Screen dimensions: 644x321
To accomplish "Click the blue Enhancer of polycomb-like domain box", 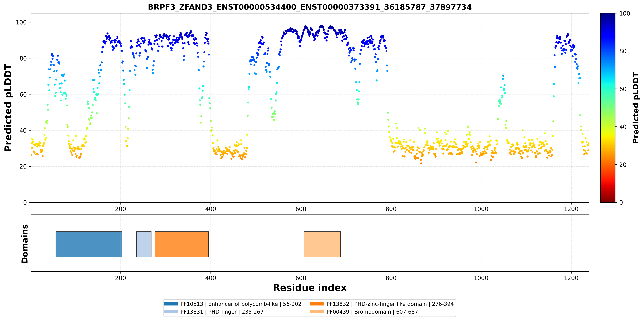I will [89, 244].
